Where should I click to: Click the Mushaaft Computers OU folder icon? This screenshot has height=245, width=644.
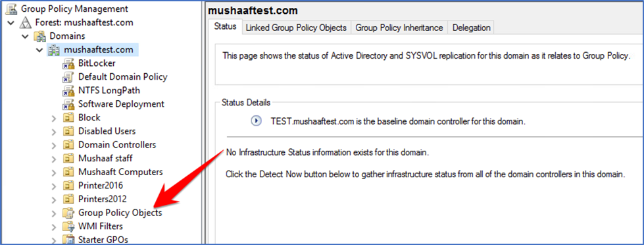[68, 172]
